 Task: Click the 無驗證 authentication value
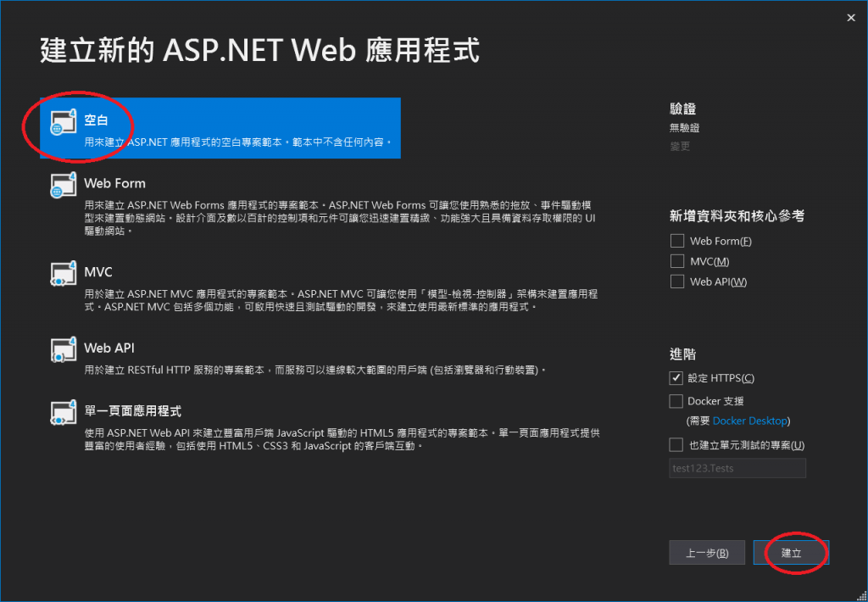(684, 128)
